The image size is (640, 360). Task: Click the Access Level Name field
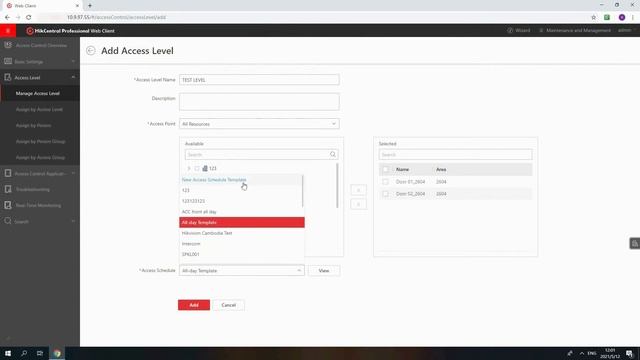259,80
